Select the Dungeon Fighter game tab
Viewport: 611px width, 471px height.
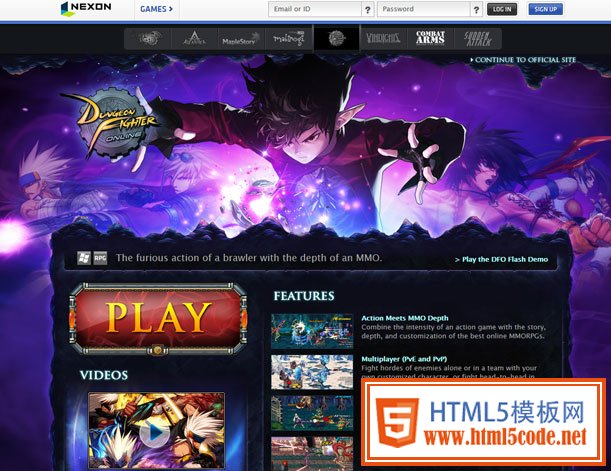tap(337, 38)
